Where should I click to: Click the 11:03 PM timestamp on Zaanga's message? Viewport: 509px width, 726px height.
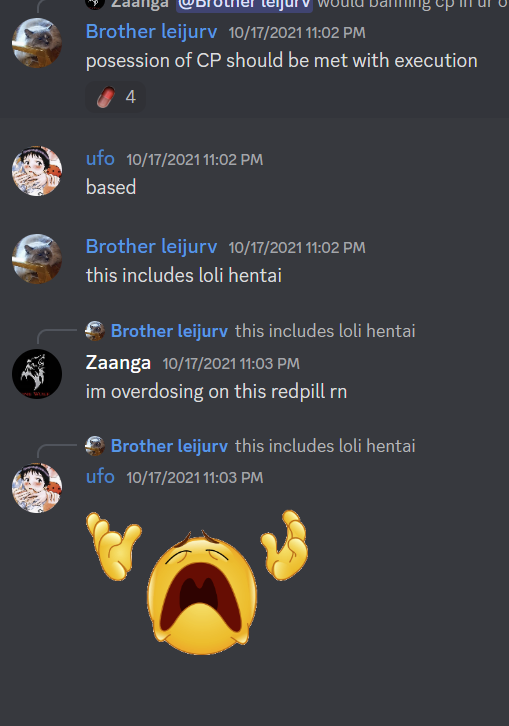tap(231, 363)
